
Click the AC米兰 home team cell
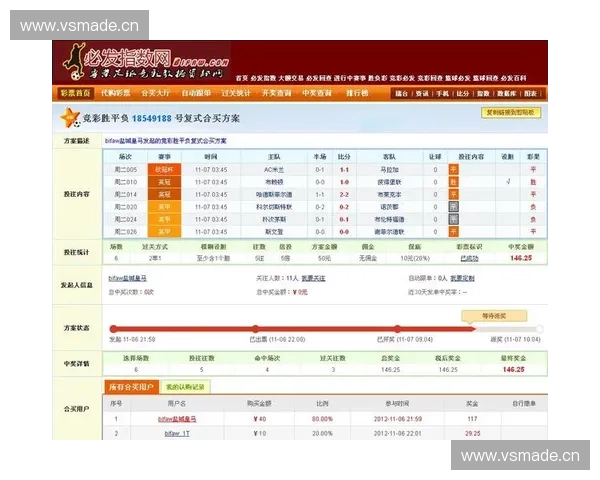point(274,170)
